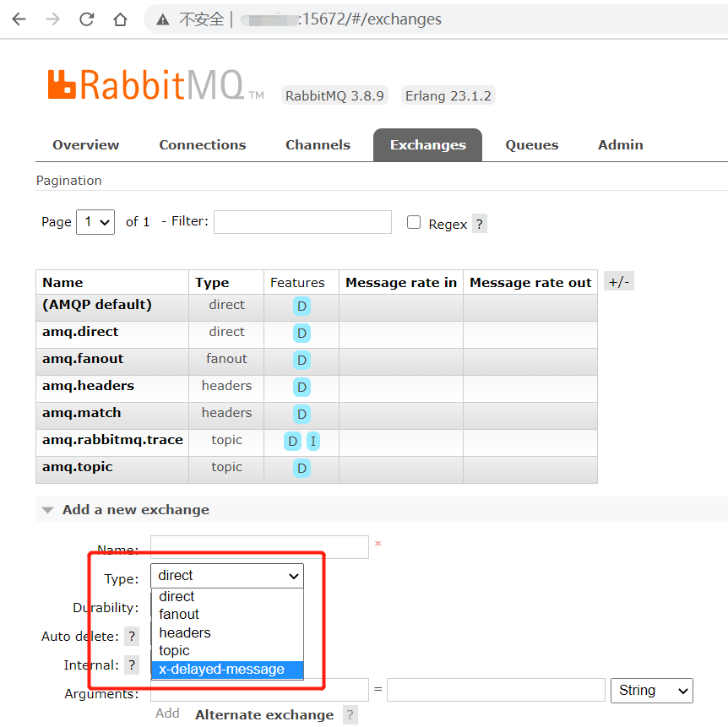The height and width of the screenshot is (727, 728).
Task: Switch to the Connections tab
Action: point(203,145)
